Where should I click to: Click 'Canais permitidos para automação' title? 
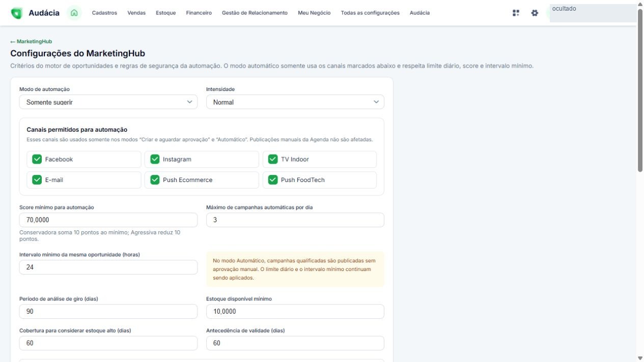point(77,130)
